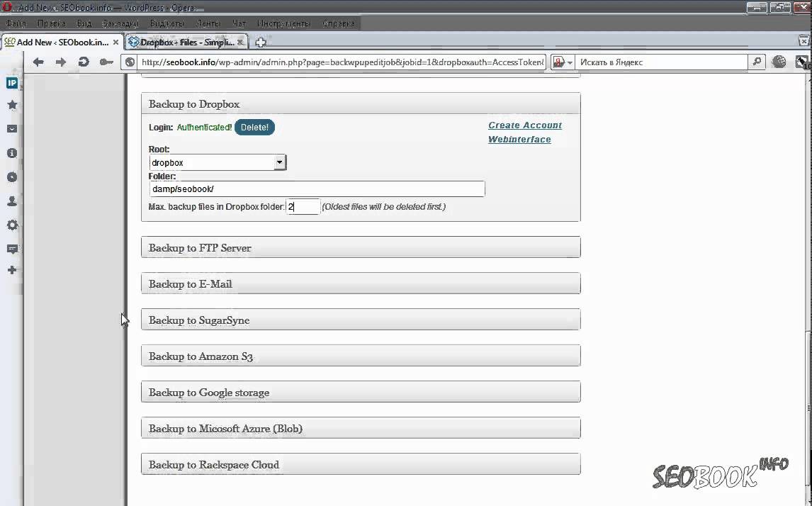Reload the page with the refresh icon

pyautogui.click(x=84, y=62)
